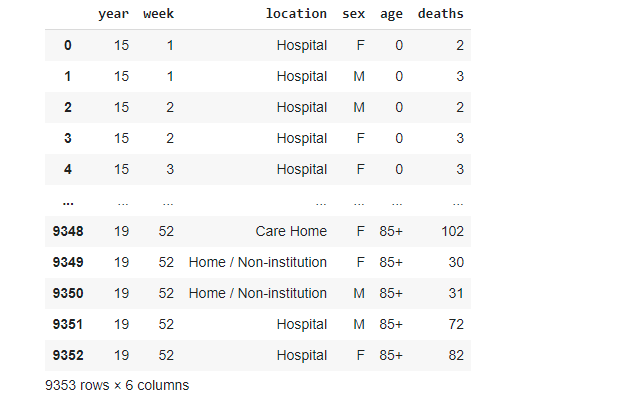This screenshot has height=403, width=636.
Task: Click the year column header
Action: point(113,14)
